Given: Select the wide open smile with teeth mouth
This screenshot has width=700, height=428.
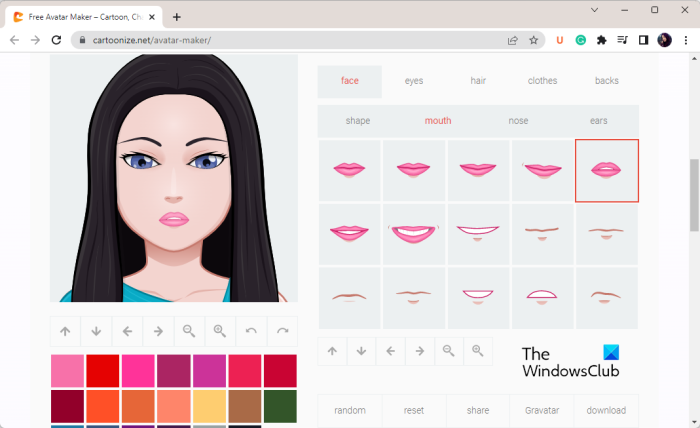Looking at the screenshot, I should (x=414, y=234).
